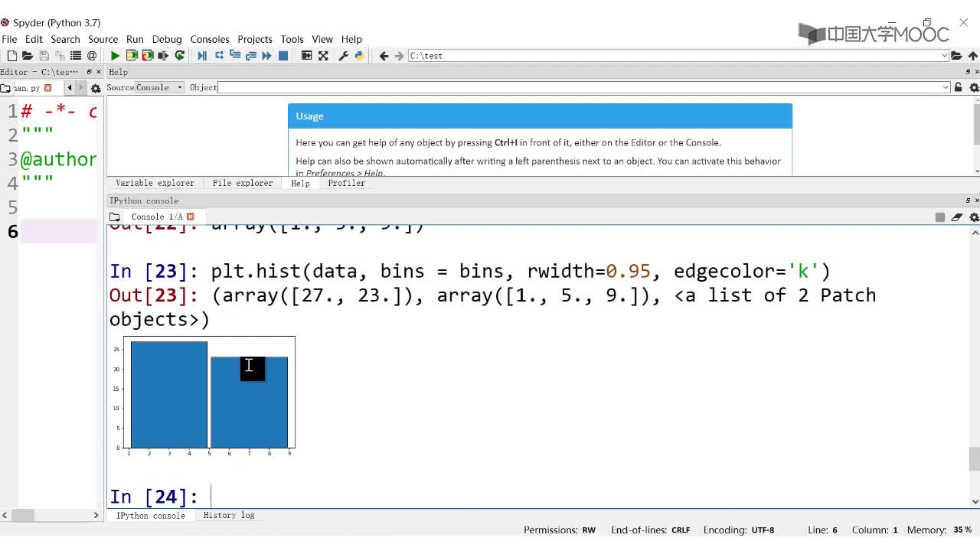Click the Save file icon

click(x=44, y=56)
